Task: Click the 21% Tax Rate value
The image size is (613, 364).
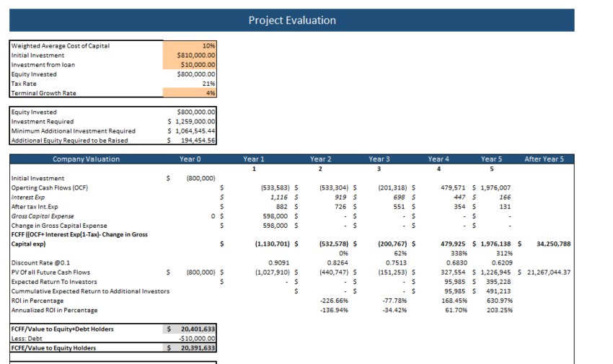Action: [208, 84]
